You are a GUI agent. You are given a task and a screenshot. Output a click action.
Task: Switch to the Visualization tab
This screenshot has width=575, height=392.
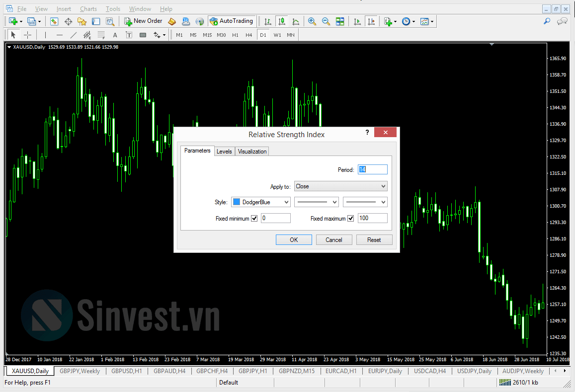pos(252,152)
